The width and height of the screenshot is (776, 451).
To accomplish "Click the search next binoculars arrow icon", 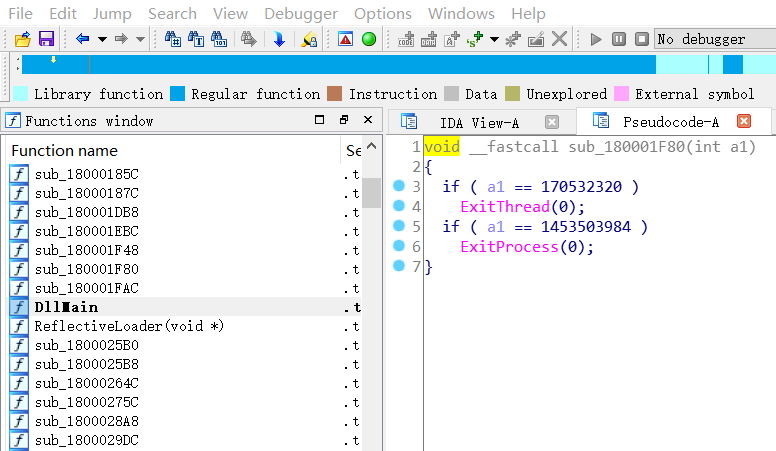I will (248, 39).
